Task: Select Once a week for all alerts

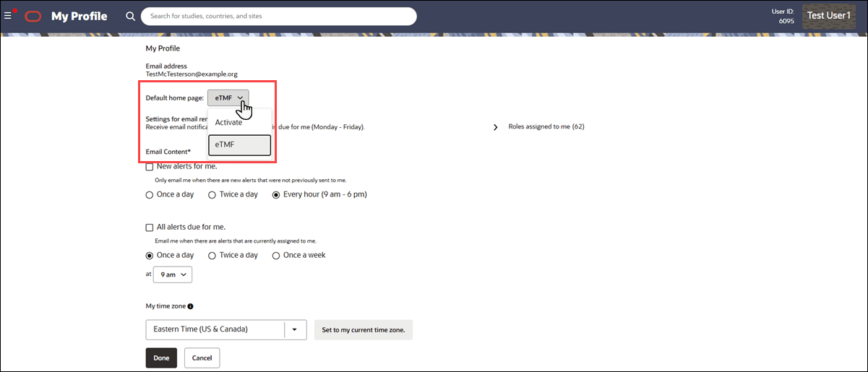Action: 276,255
